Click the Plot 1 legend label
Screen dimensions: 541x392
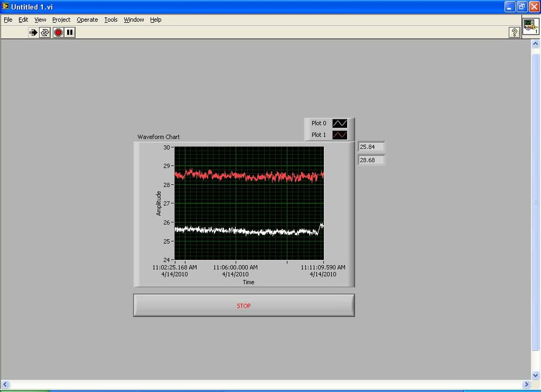point(318,135)
